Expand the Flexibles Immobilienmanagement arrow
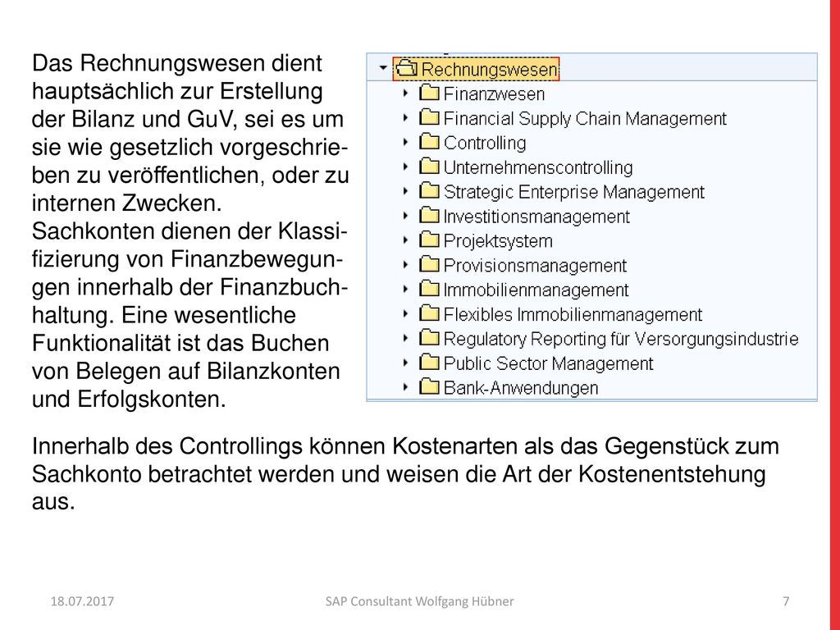This screenshot has height=630, width=840. [x=405, y=314]
